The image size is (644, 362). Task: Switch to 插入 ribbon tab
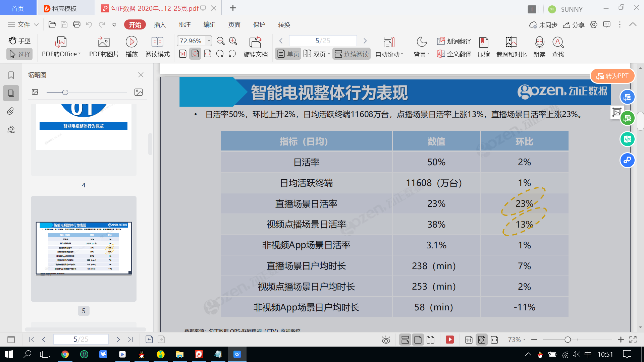160,24
